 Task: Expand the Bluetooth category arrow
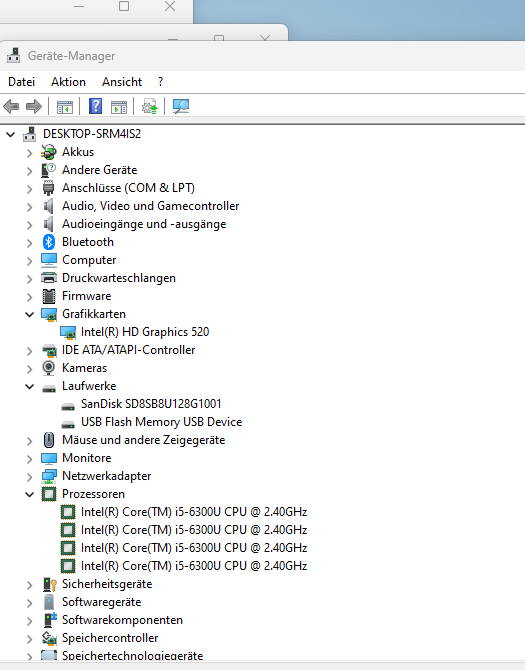pos(29,243)
